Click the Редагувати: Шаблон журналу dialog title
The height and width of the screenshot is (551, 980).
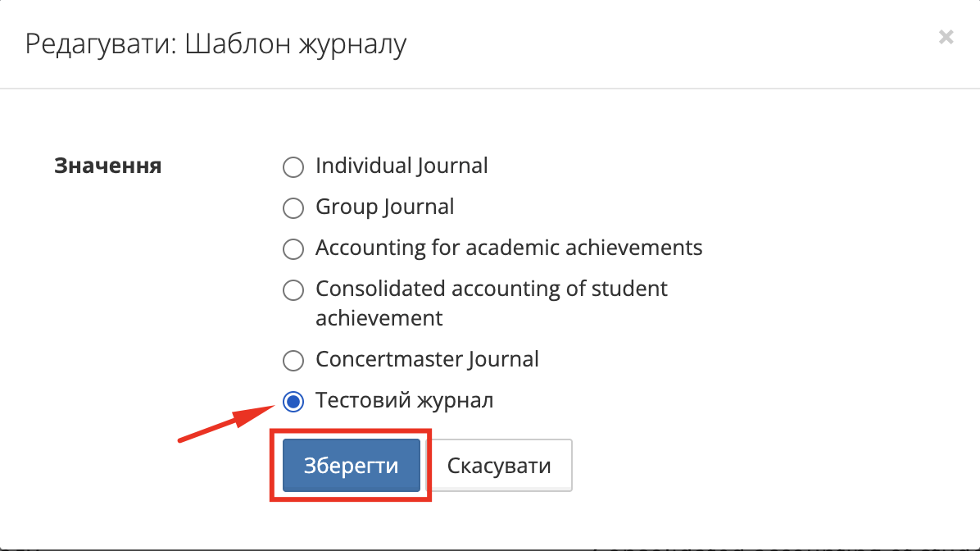216,43
